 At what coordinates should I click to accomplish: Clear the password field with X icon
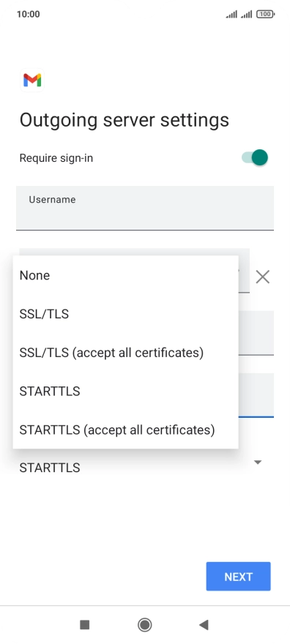click(x=262, y=277)
